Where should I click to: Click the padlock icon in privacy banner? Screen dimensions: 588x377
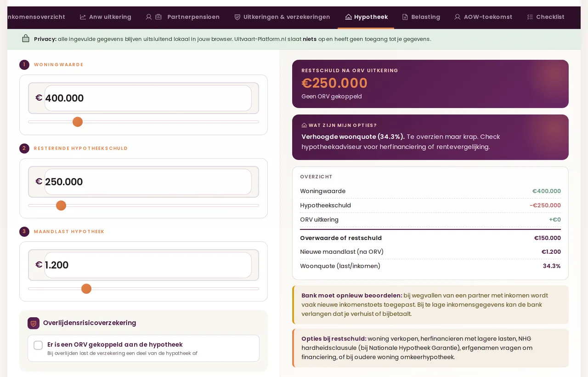point(26,39)
